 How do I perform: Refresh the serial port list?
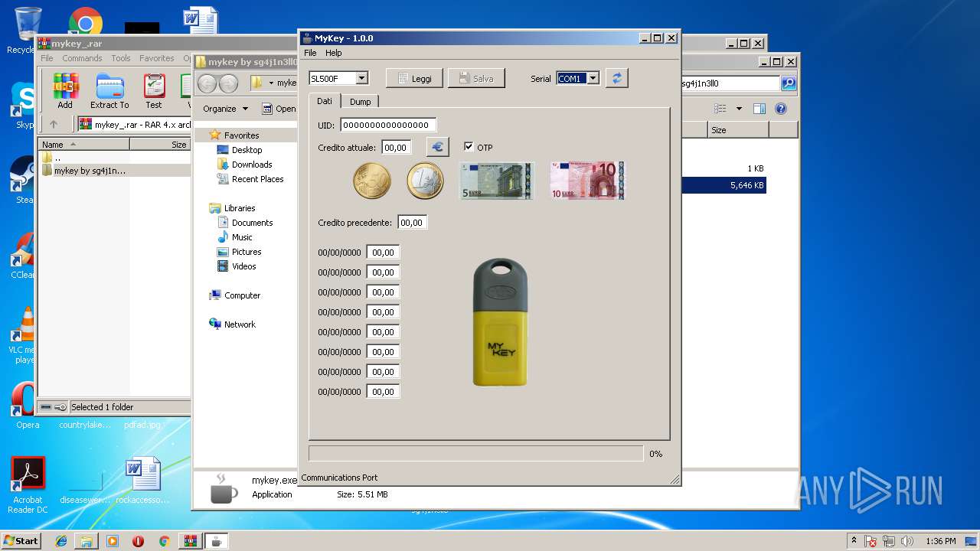(616, 78)
